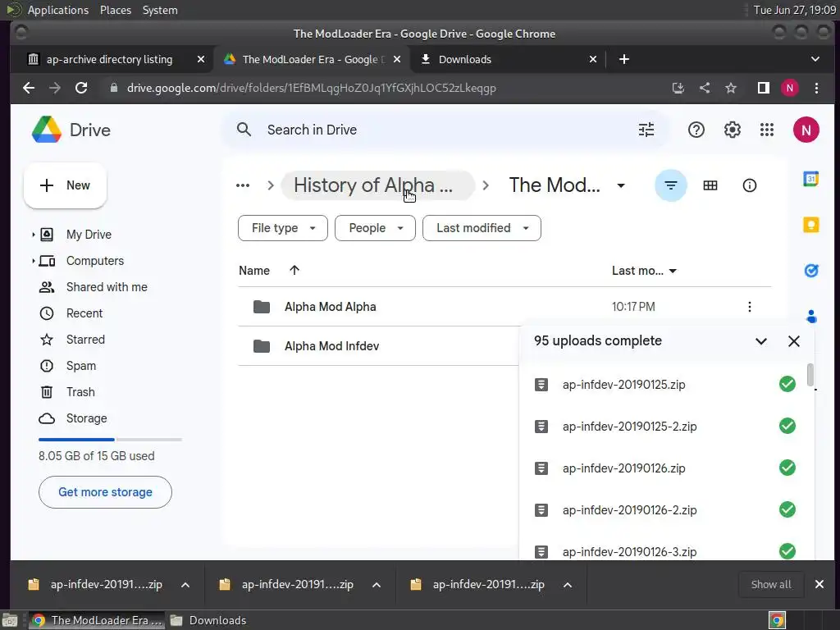Open the Help question mark icon
840x630 pixels.
pos(696,130)
